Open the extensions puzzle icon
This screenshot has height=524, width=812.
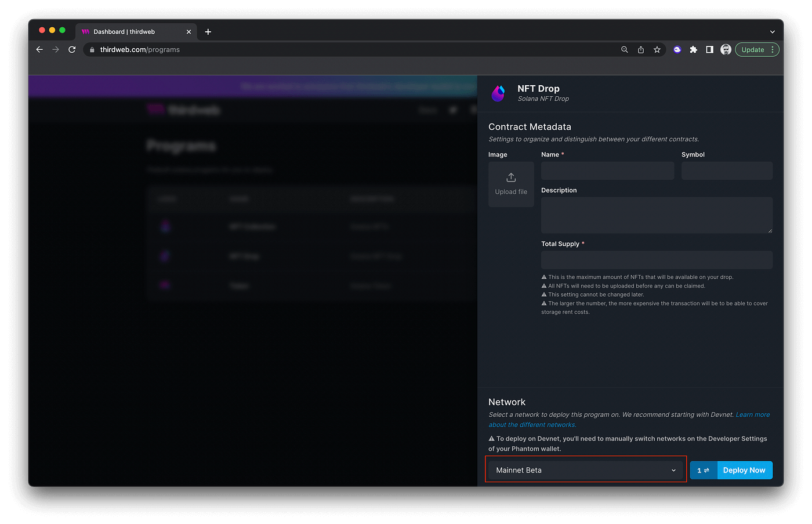[693, 50]
